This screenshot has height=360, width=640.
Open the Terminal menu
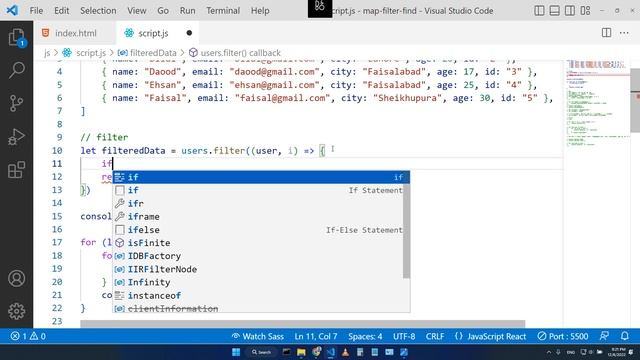point(223,11)
